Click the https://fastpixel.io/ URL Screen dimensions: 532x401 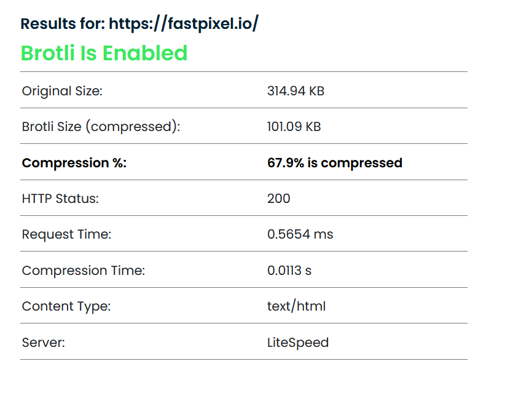pyautogui.click(x=184, y=24)
